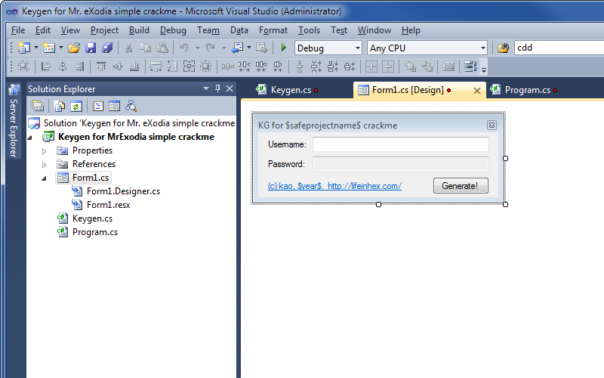Viewport: 604px width, 378px height.
Task: Click the Navigate Backward icon
Action: [237, 48]
